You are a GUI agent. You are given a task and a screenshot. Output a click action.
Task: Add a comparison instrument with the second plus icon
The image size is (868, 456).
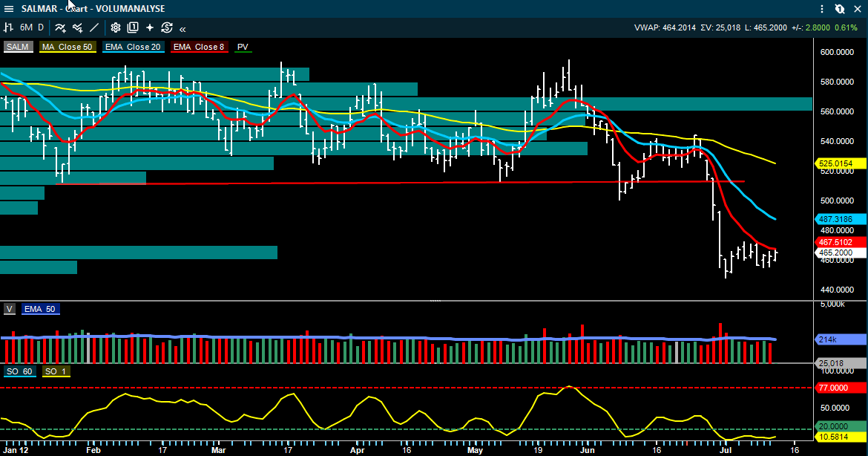click(x=77, y=27)
